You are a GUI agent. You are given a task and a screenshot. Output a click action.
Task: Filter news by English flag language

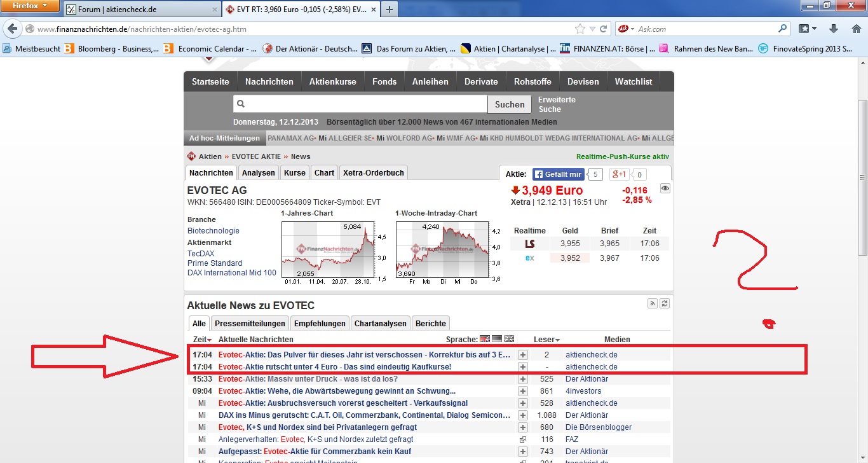[x=509, y=340]
